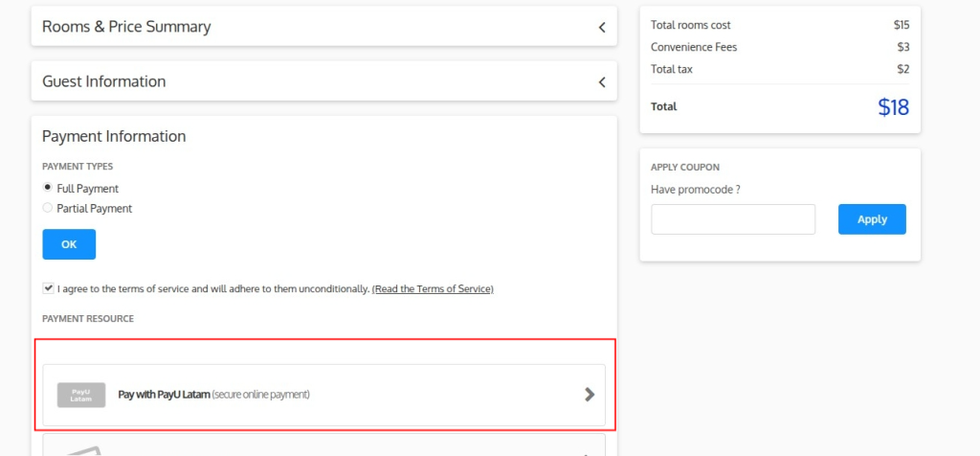This screenshot has width=980, height=456.
Task: Click the Total tax label
Action: pos(671,69)
